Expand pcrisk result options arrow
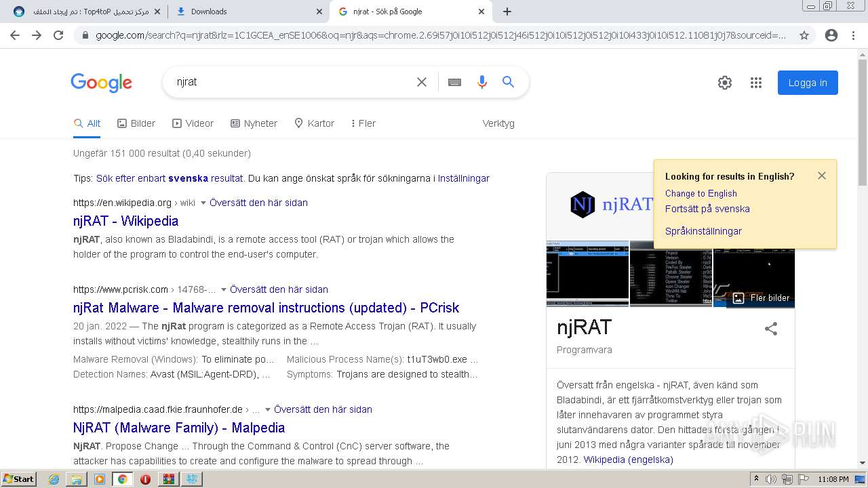868x488 pixels. tap(224, 290)
